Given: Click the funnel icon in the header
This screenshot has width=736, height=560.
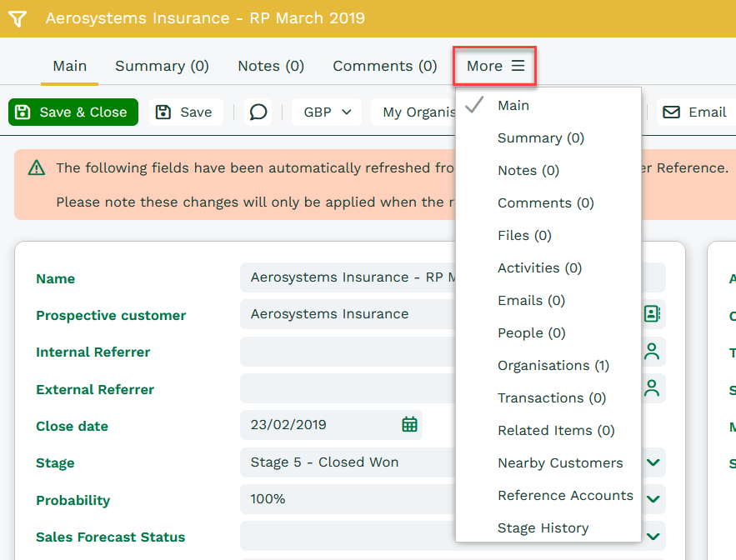Looking at the screenshot, I should tap(18, 18).
